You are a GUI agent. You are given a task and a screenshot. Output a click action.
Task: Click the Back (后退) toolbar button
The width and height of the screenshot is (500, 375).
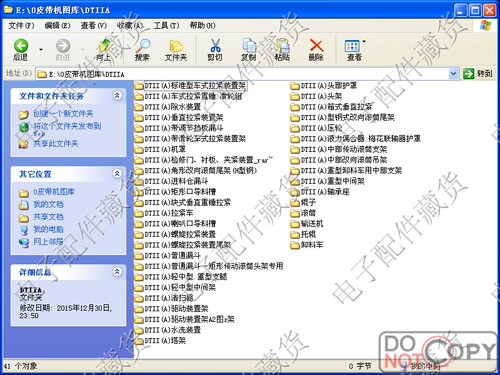(21, 49)
